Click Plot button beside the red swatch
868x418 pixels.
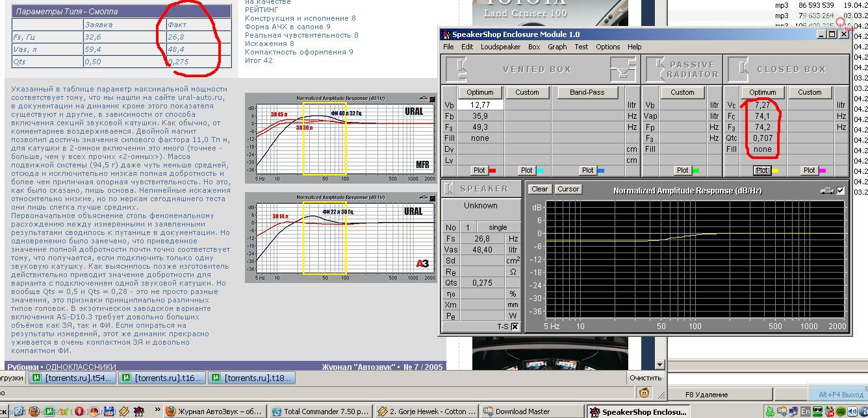coord(479,170)
